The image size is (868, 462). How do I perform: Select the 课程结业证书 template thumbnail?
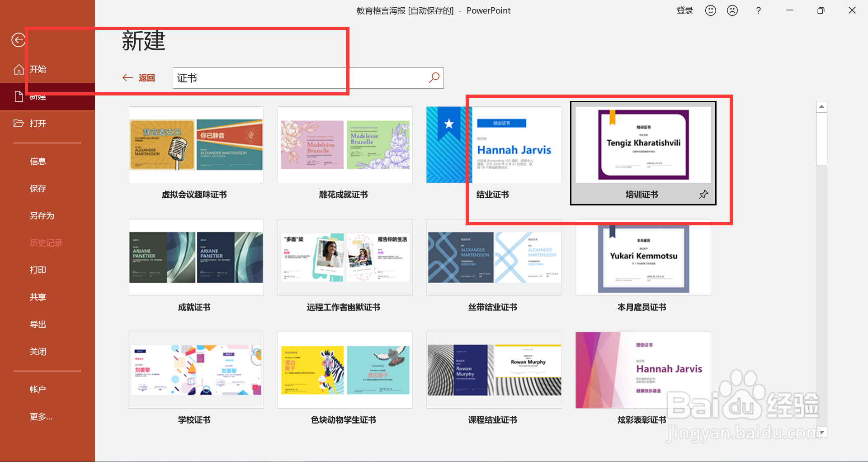pyautogui.click(x=494, y=370)
